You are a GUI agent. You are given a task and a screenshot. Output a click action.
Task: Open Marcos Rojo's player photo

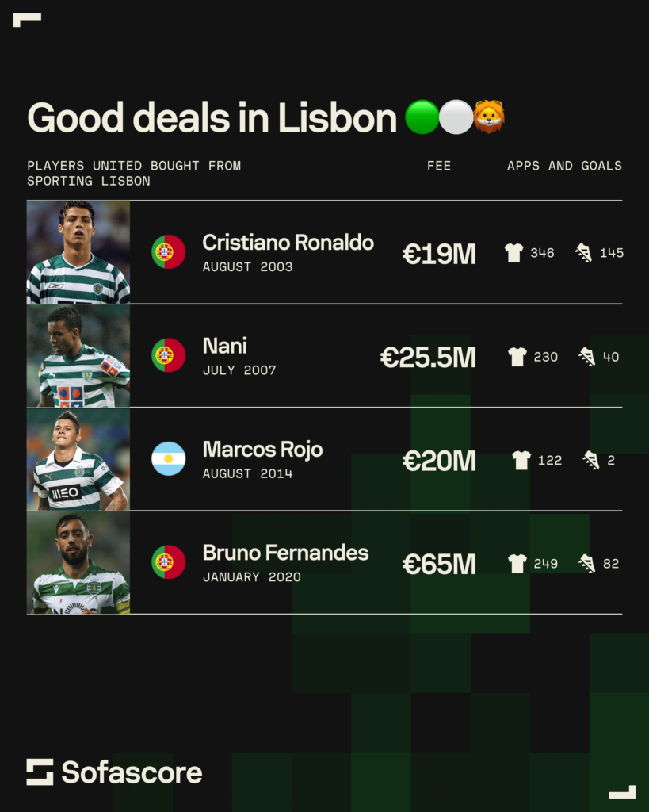(x=78, y=459)
